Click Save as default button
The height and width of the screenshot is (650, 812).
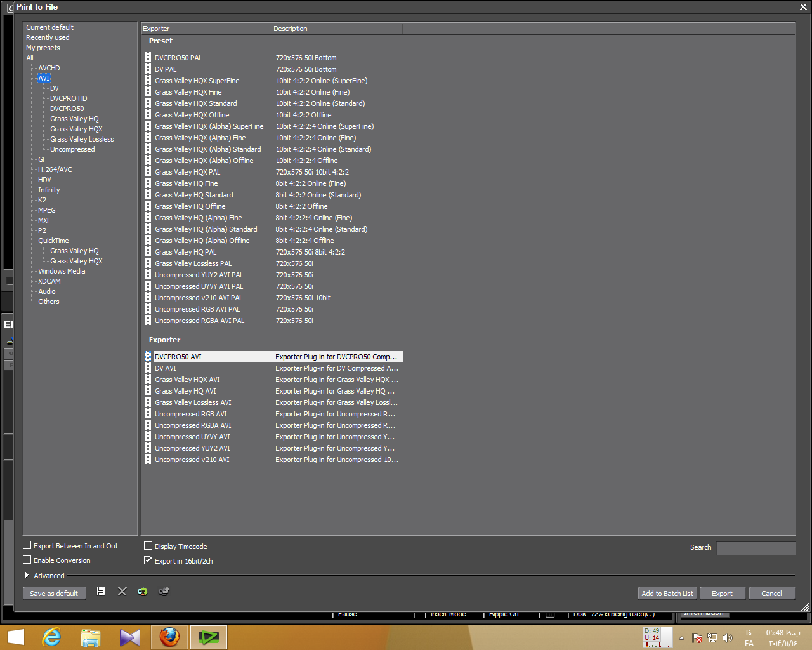(x=54, y=594)
